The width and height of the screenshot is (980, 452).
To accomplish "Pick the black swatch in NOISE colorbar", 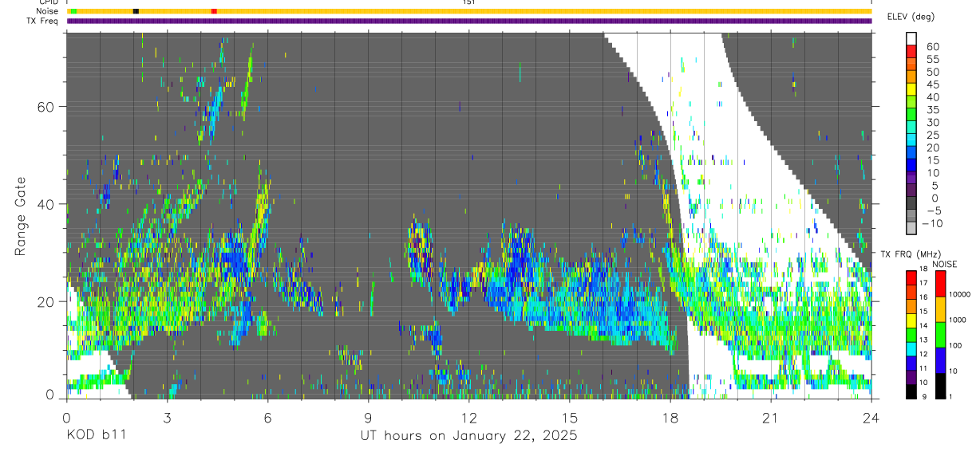I will click(940, 385).
